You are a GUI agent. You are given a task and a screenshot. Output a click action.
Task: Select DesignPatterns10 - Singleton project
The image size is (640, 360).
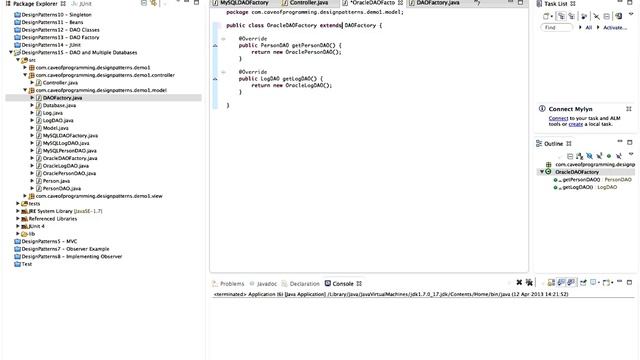(x=56, y=15)
